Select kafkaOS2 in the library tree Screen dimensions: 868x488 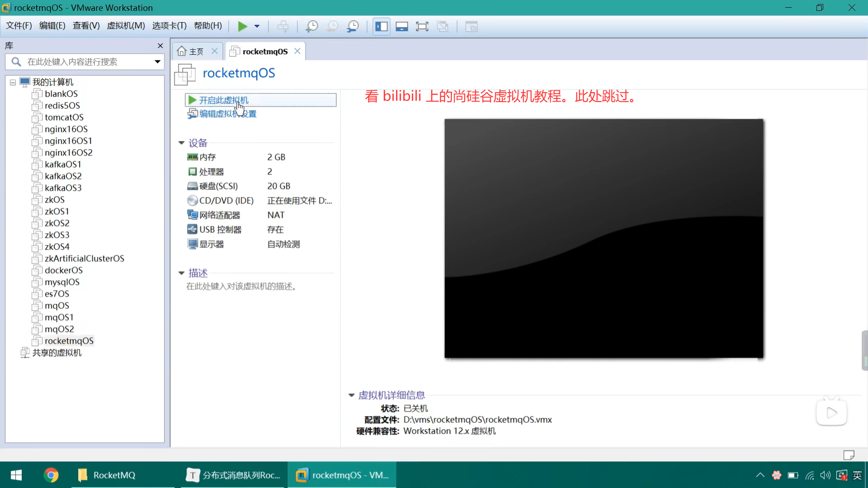(x=63, y=176)
